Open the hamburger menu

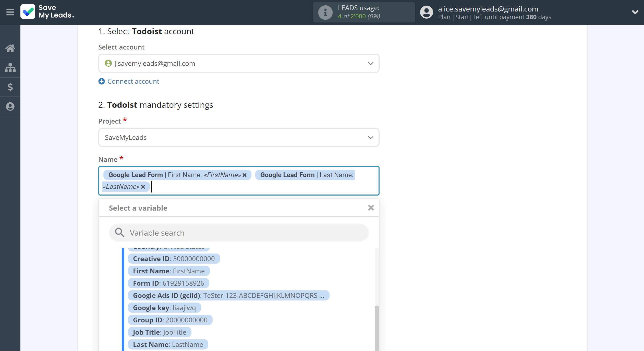[x=10, y=12]
